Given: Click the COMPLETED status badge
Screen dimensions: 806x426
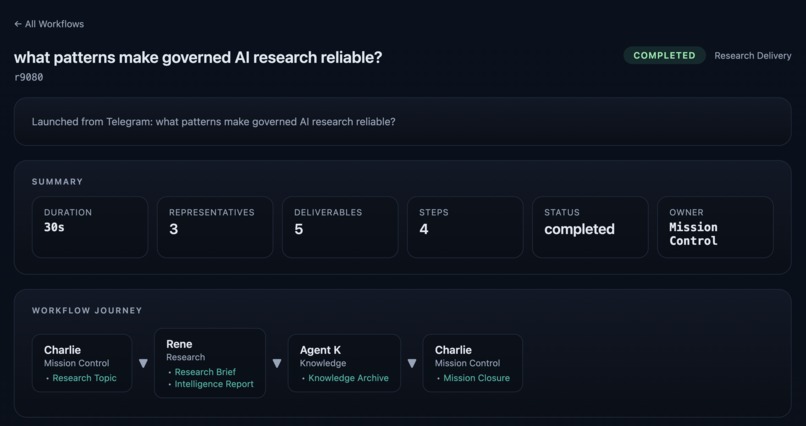Looking at the screenshot, I should (664, 55).
